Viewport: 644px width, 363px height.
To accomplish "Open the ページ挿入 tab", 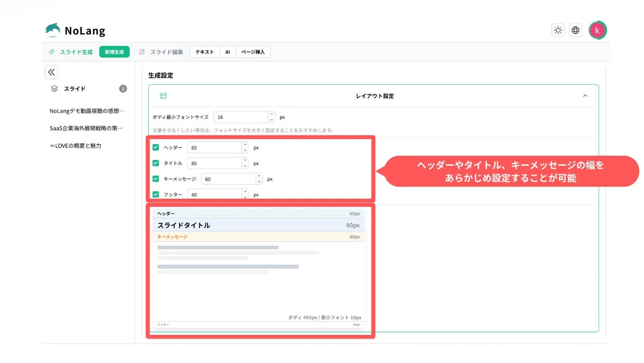I will click(x=253, y=52).
